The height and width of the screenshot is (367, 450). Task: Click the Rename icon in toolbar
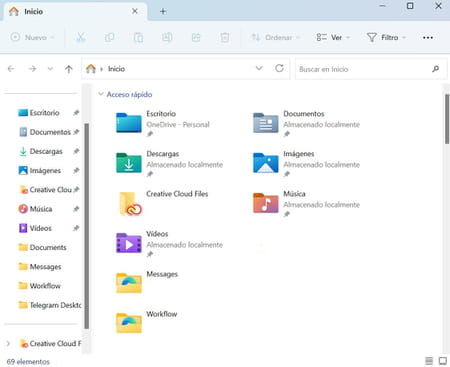167,37
